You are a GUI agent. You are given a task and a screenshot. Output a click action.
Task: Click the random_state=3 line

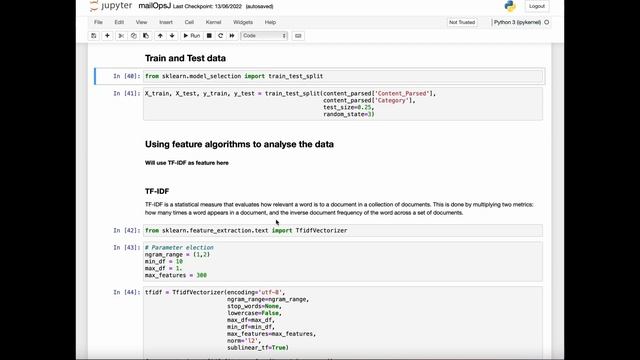pyautogui.click(x=349, y=114)
